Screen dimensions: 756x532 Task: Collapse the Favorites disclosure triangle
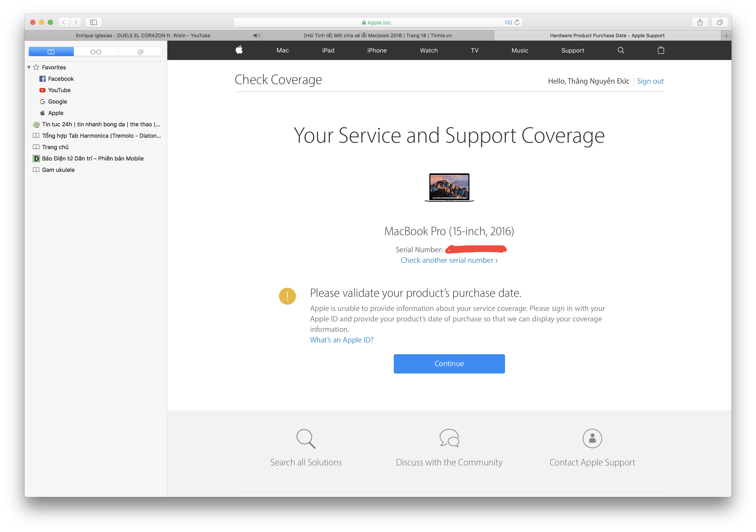point(29,67)
